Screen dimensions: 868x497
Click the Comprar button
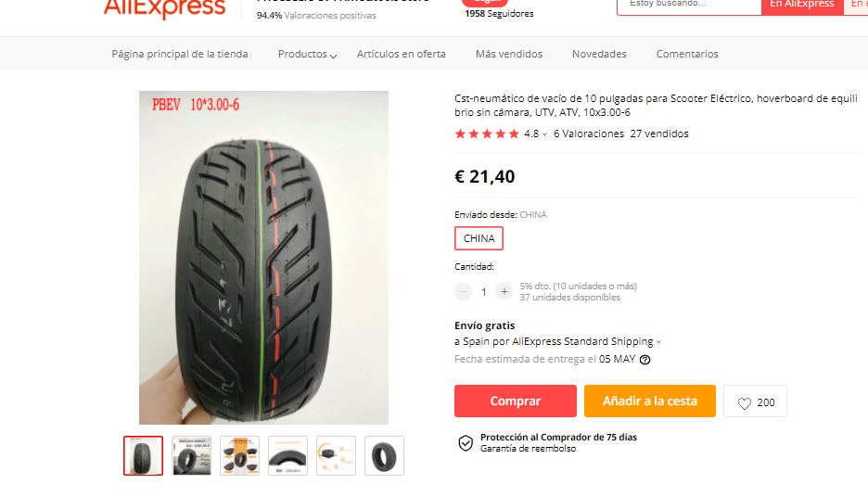(516, 401)
